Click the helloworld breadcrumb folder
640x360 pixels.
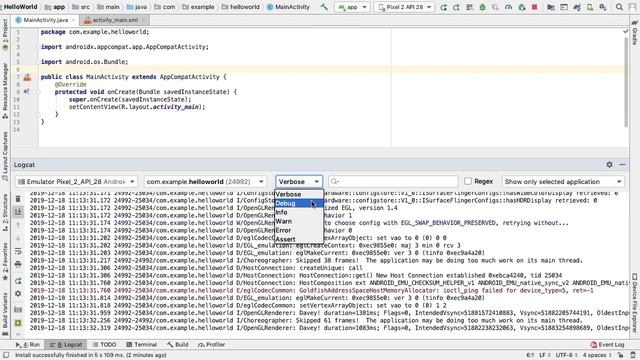click(241, 7)
